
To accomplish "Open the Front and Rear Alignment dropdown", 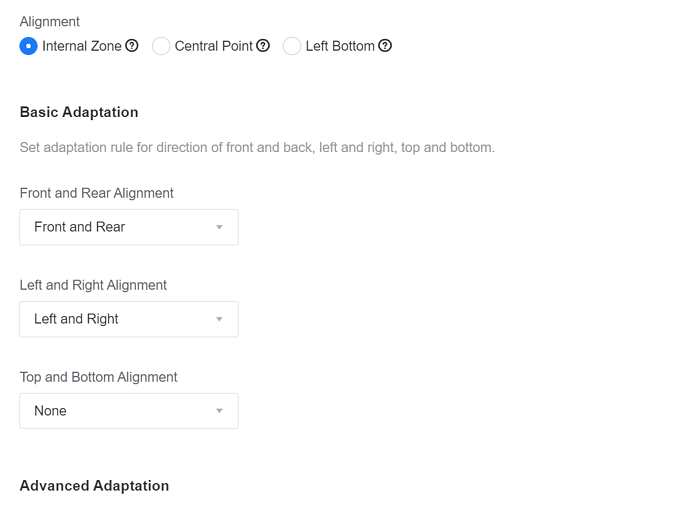I will click(x=128, y=227).
